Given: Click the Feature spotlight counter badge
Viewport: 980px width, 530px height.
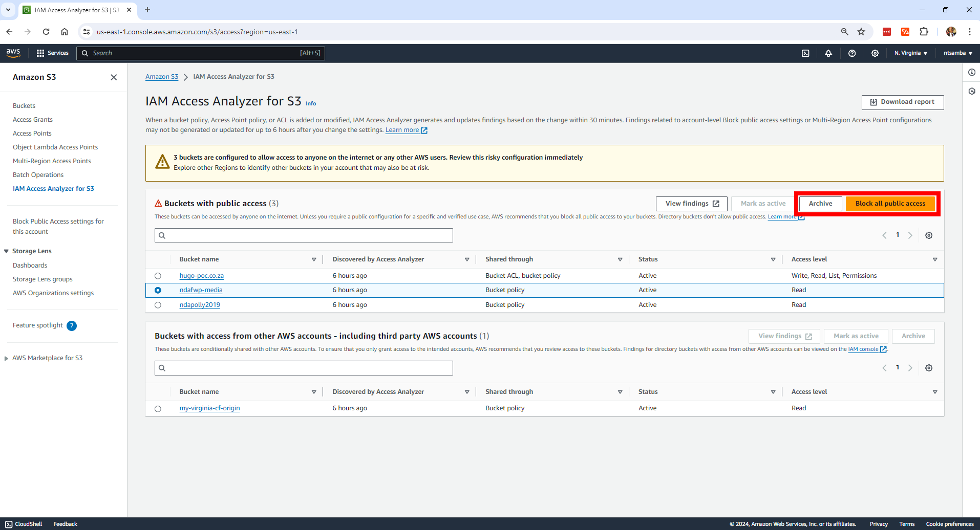Looking at the screenshot, I should (72, 325).
